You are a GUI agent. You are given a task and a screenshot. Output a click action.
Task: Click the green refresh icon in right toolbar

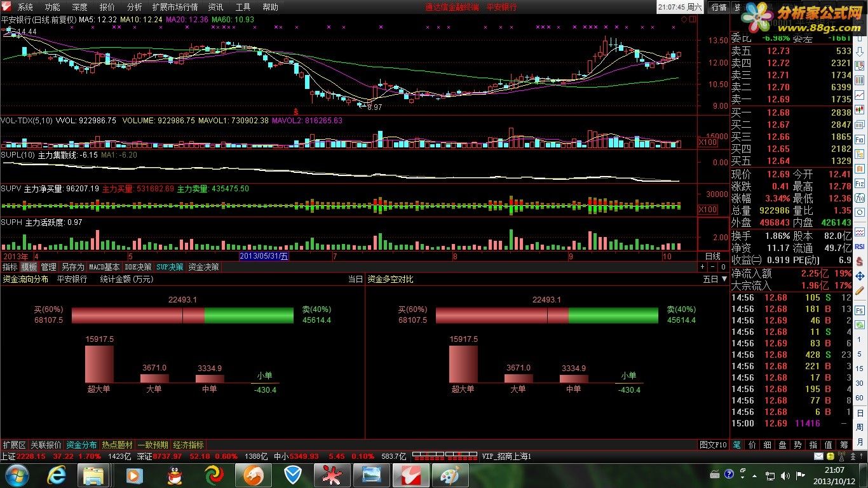(859, 325)
